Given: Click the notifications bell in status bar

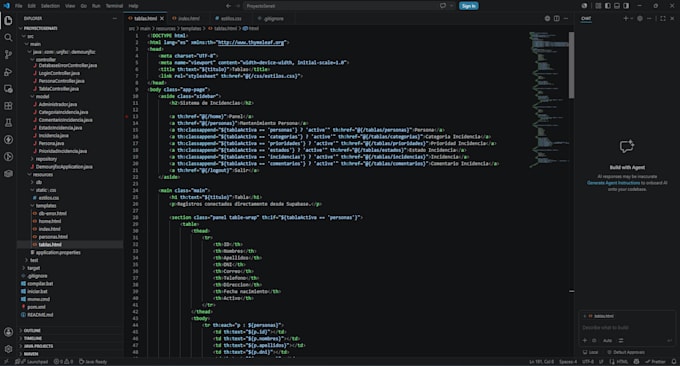Looking at the screenshot, I should click(674, 362).
